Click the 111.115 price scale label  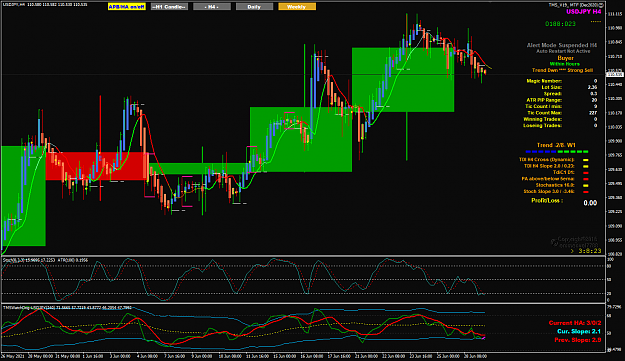click(x=614, y=14)
